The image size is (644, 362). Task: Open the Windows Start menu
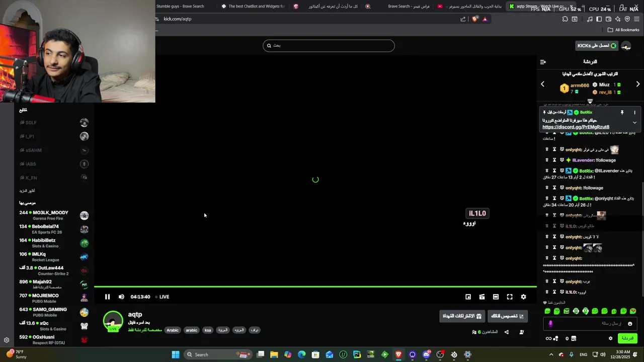[176, 354]
